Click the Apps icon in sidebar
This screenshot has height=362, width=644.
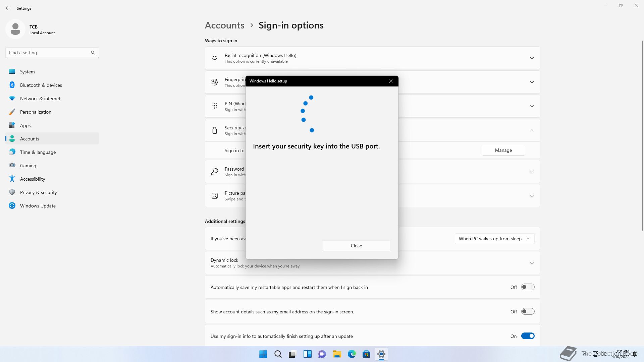pyautogui.click(x=12, y=125)
